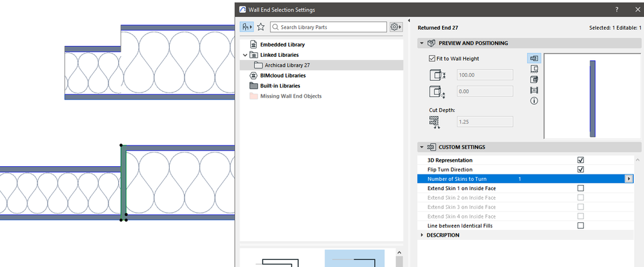Screen dimensions: 644x267
Task: Click the Search Library Parts field
Action: pyautogui.click(x=328, y=27)
